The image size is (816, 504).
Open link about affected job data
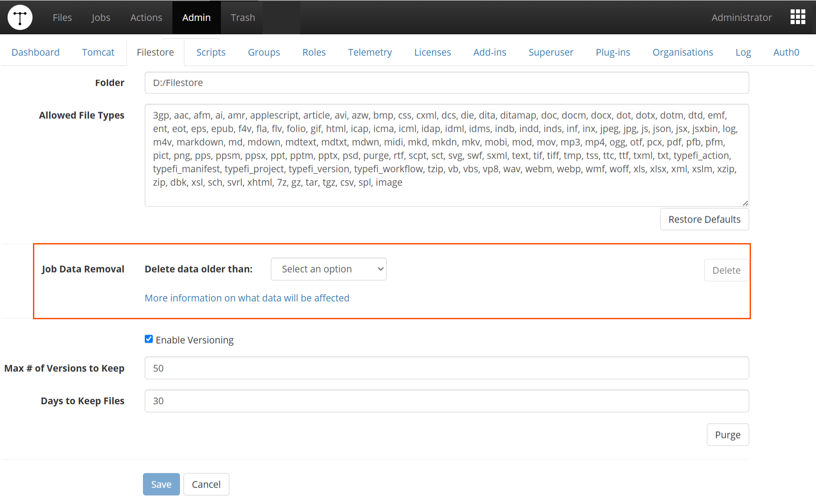247,298
